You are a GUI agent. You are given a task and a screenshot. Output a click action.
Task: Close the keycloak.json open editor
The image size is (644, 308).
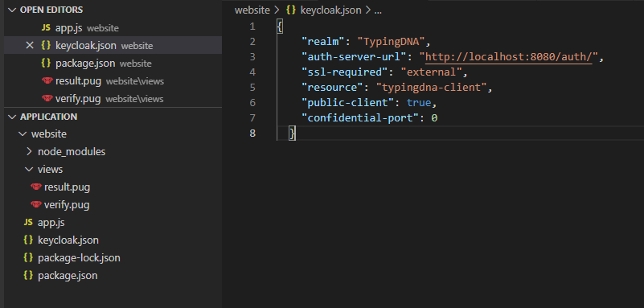(x=30, y=46)
